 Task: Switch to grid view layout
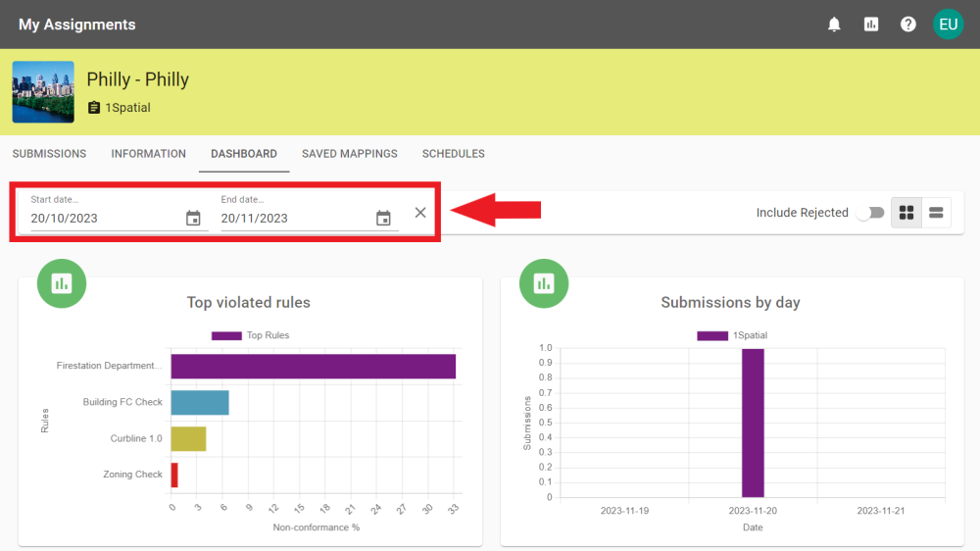click(x=906, y=213)
